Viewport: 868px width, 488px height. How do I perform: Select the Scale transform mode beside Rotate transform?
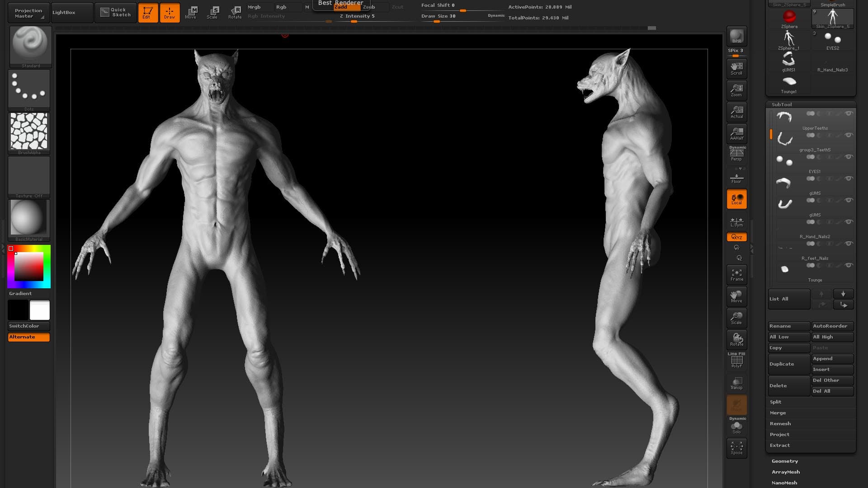click(x=212, y=13)
